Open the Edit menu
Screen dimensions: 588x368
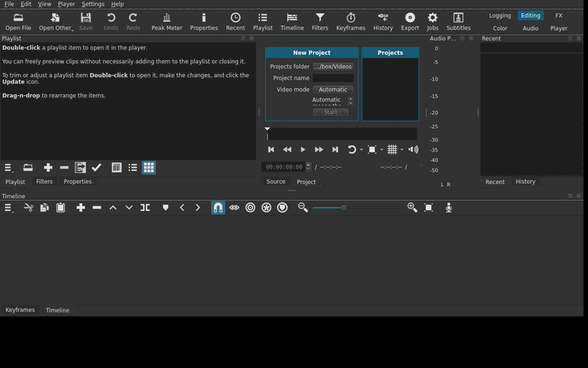click(x=26, y=4)
